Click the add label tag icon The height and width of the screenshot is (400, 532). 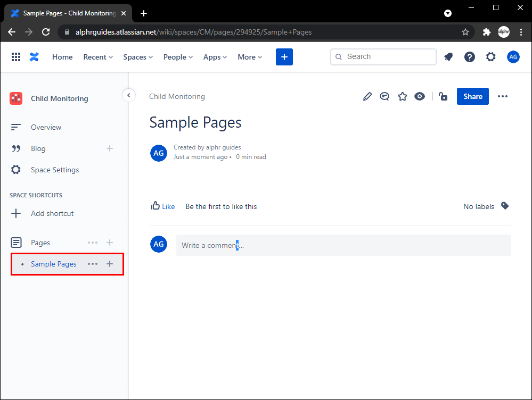(505, 206)
